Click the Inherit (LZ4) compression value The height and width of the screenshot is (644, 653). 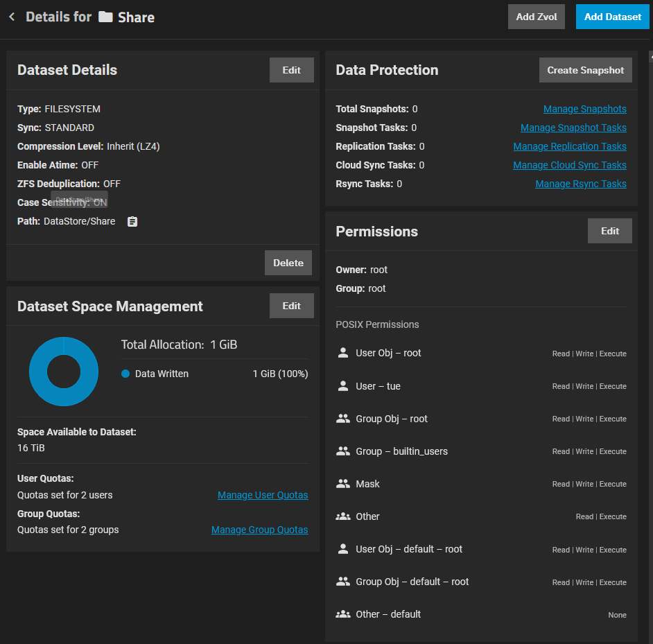(133, 147)
